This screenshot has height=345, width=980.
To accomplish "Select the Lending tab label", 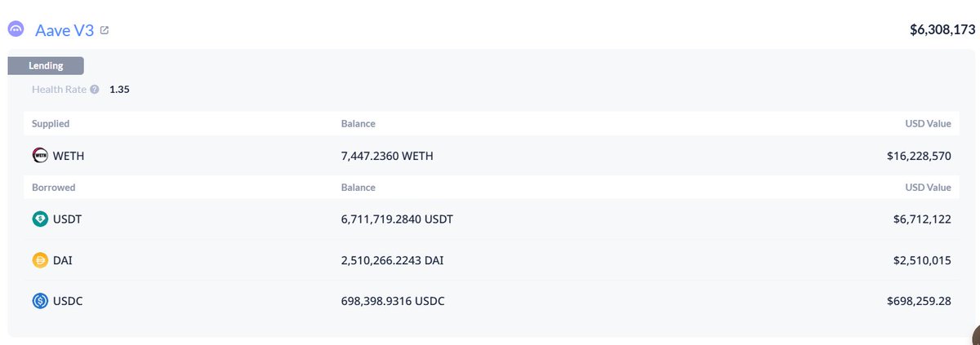I will [x=46, y=66].
